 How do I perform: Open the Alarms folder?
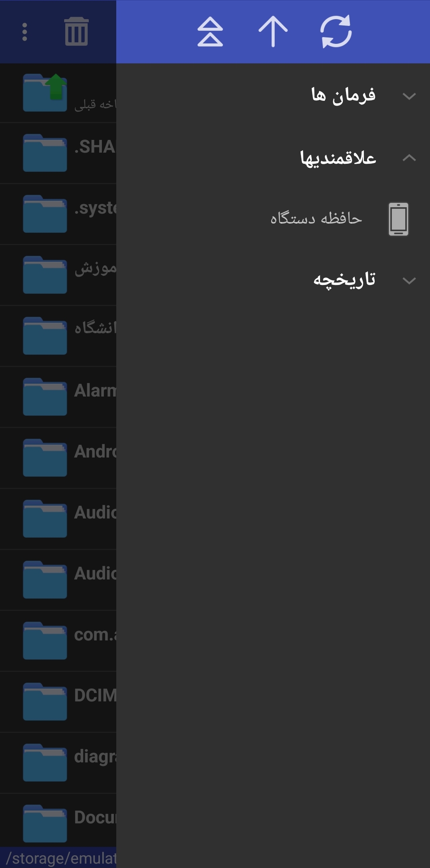point(58,397)
